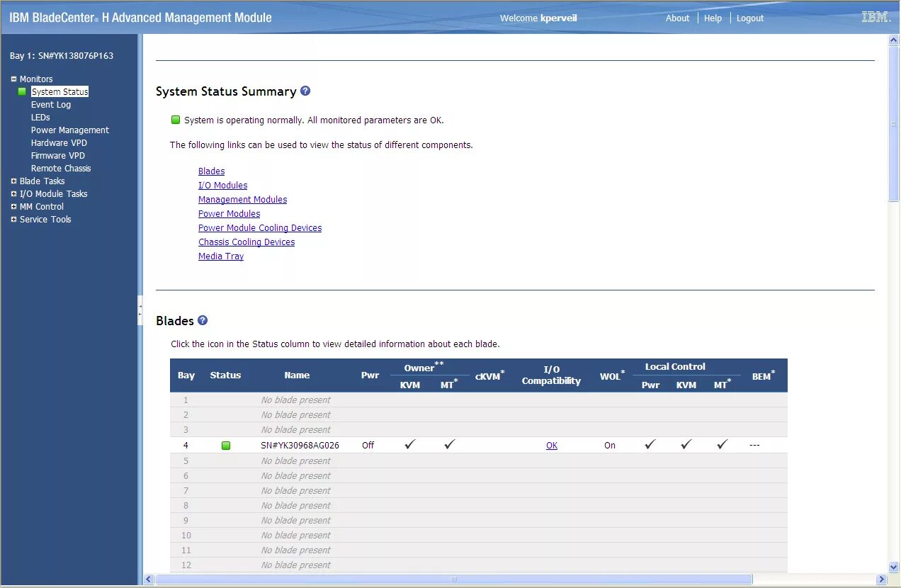Open Hardware VPD page

click(59, 143)
